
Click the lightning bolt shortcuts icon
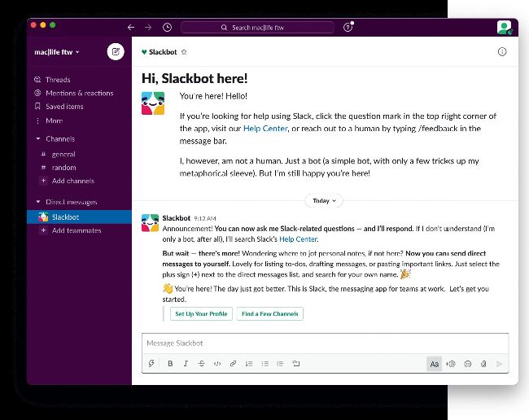pos(152,364)
